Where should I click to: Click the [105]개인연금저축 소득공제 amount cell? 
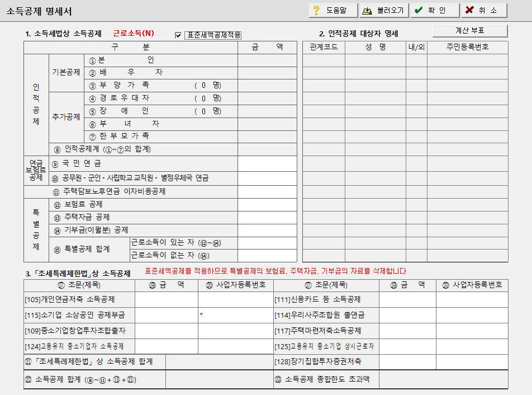click(167, 299)
